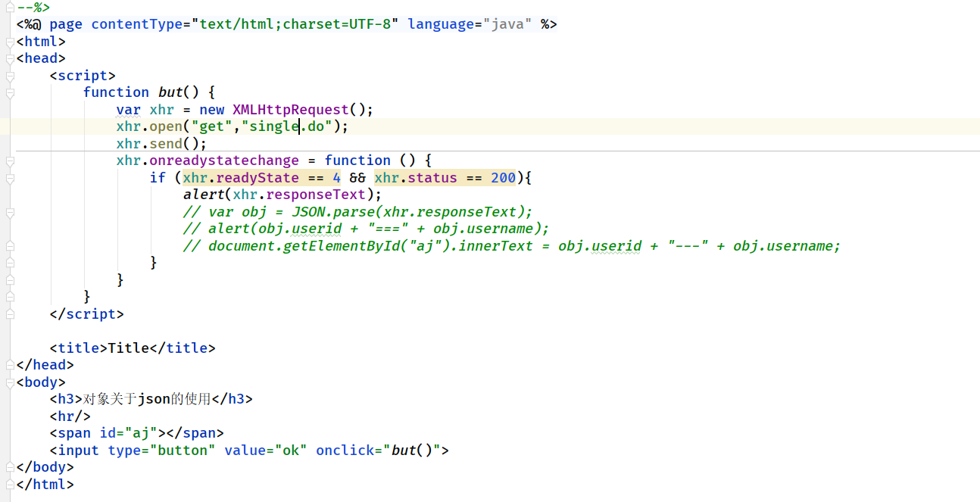The image size is (980, 502).
Task: Click the "get" string in xhr.open
Action: pos(212,126)
